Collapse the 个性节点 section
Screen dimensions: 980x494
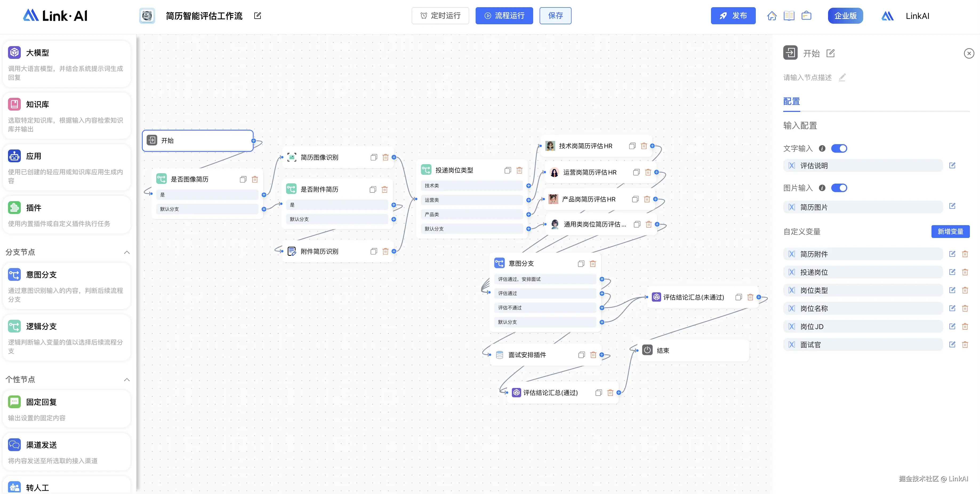(127, 379)
